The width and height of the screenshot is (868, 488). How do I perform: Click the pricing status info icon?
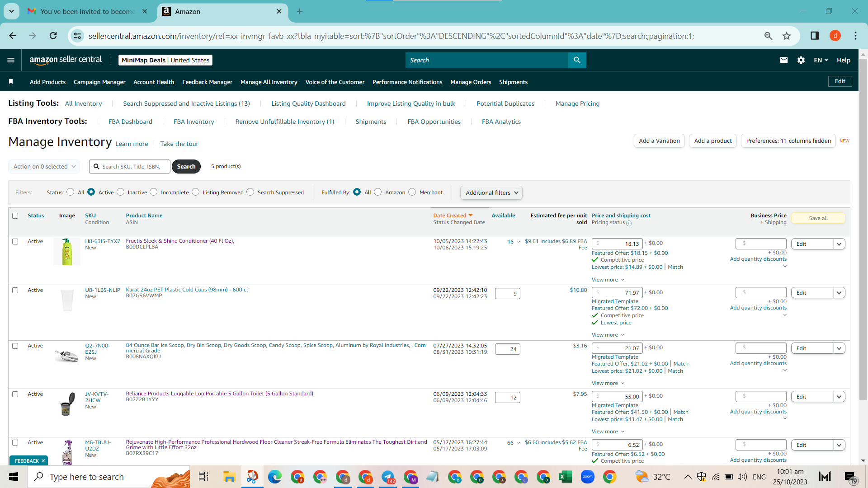click(x=629, y=223)
